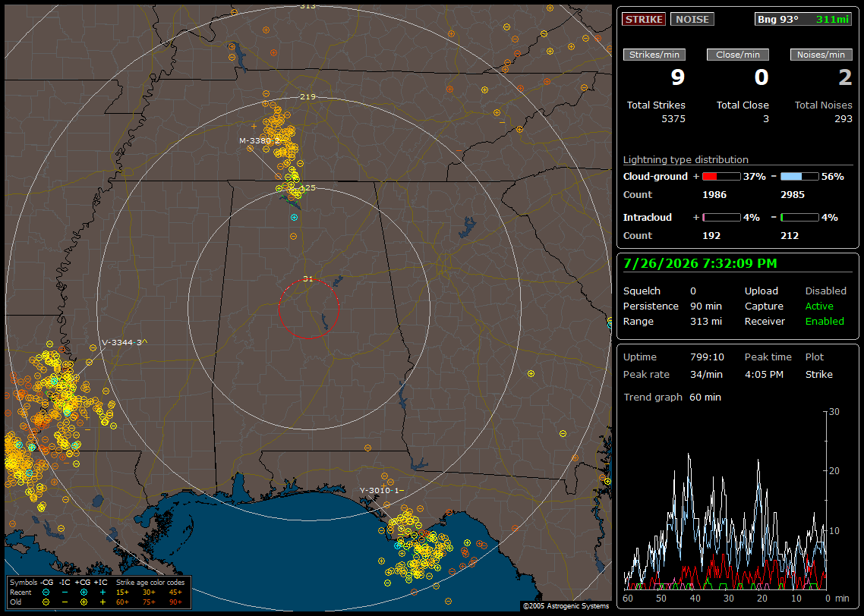Click positive intracloud count 192

tap(711, 236)
